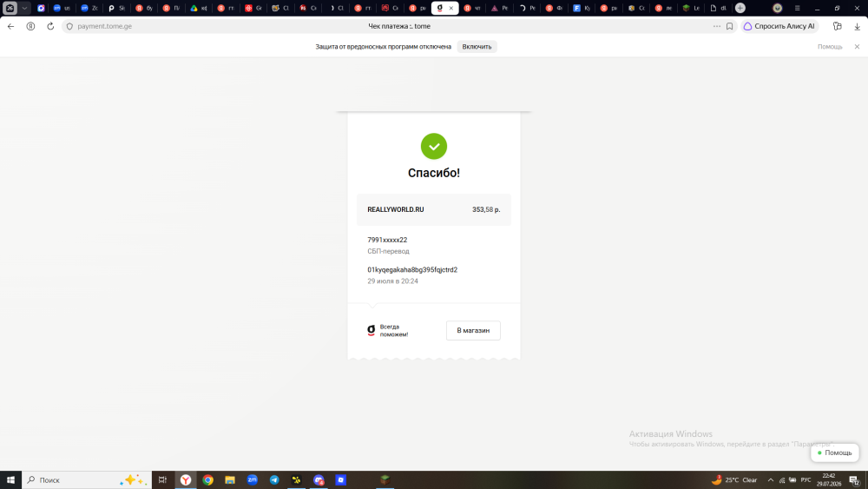Image resolution: width=868 pixels, height=489 pixels.
Task: Switch to the P icon tab
Action: click(x=116, y=8)
